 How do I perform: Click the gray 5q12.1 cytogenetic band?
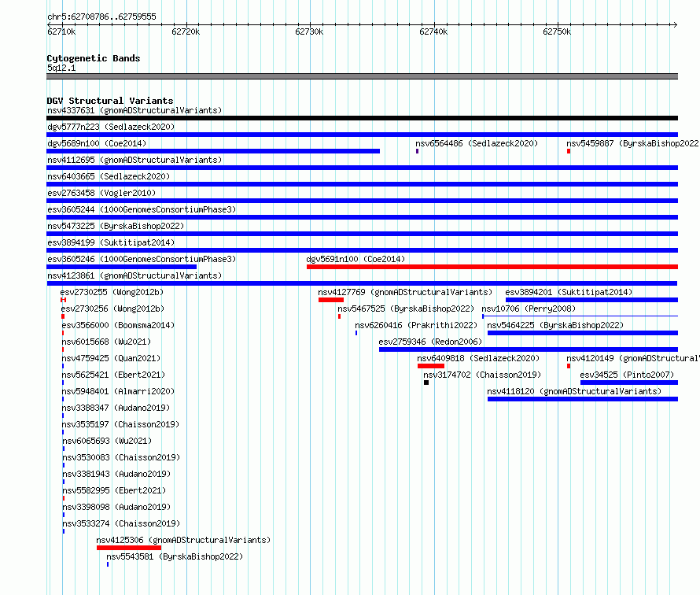point(362,76)
